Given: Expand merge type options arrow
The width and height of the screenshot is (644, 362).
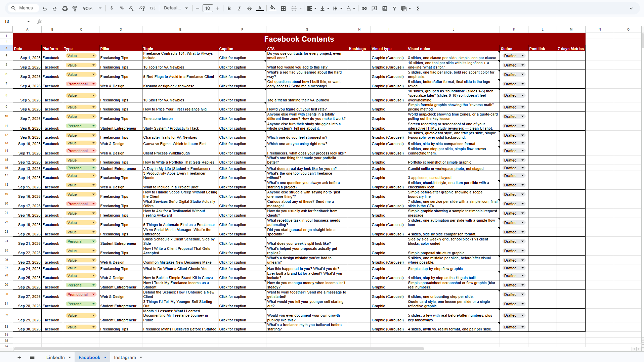Looking at the screenshot, I should click(300, 8).
